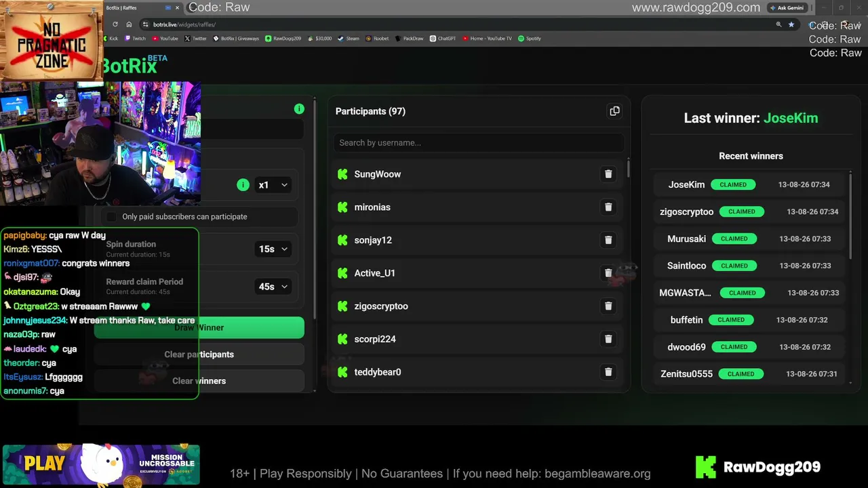Click the CLAIMED badge for Zenitsu0555
This screenshot has width=868, height=488.
click(x=741, y=374)
